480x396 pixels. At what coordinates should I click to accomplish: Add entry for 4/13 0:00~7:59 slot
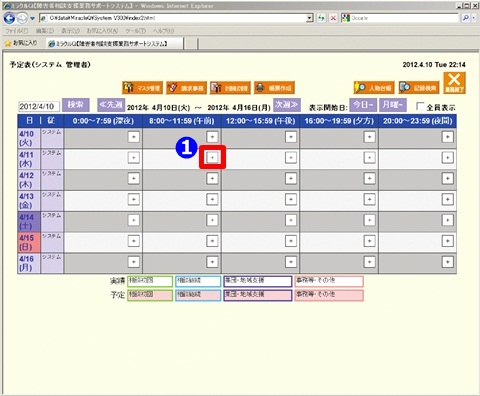(x=134, y=199)
